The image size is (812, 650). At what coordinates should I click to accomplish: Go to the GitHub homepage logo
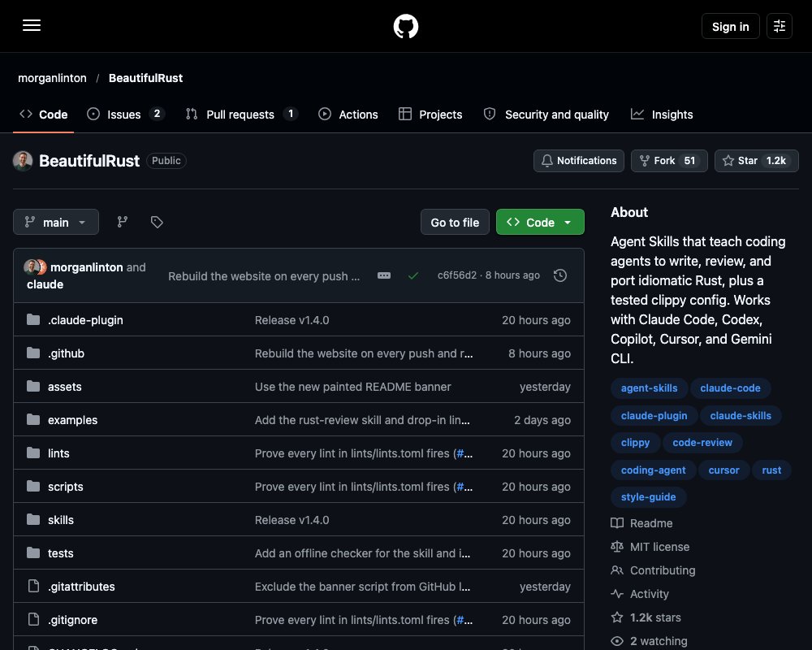(405, 26)
